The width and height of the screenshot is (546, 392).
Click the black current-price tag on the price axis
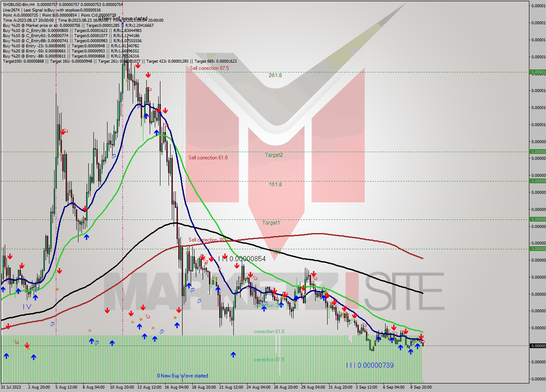537,346
